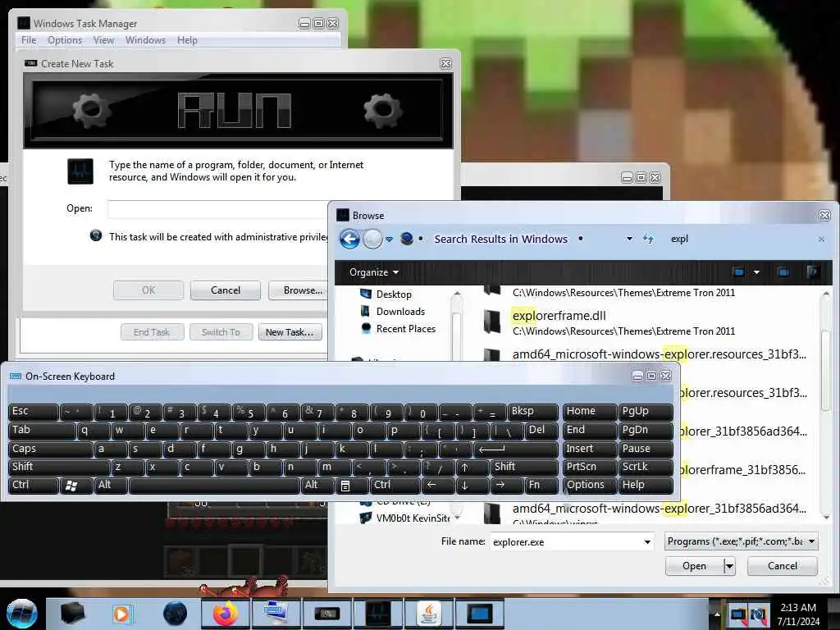
Task: Click the Open button in Browse dialog
Action: tap(694, 566)
